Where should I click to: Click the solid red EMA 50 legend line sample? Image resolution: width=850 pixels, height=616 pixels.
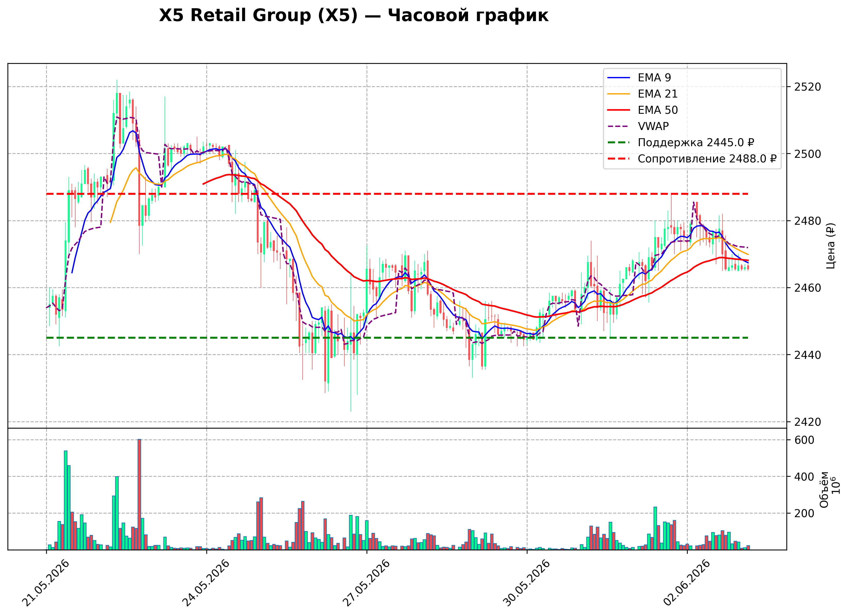618,110
